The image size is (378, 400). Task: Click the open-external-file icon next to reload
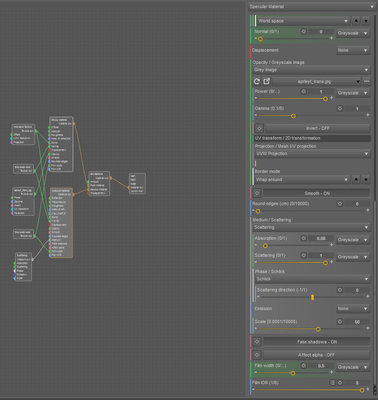pyautogui.click(x=267, y=81)
